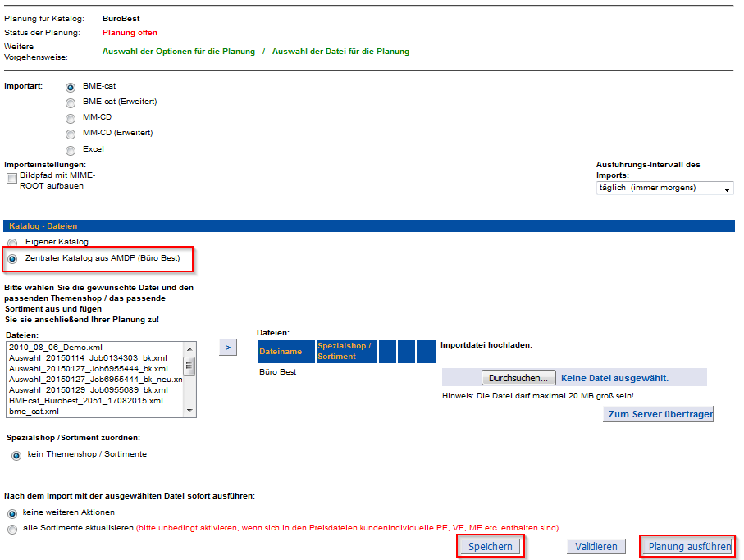Click the Durchsuchen... browse button

(x=518, y=379)
